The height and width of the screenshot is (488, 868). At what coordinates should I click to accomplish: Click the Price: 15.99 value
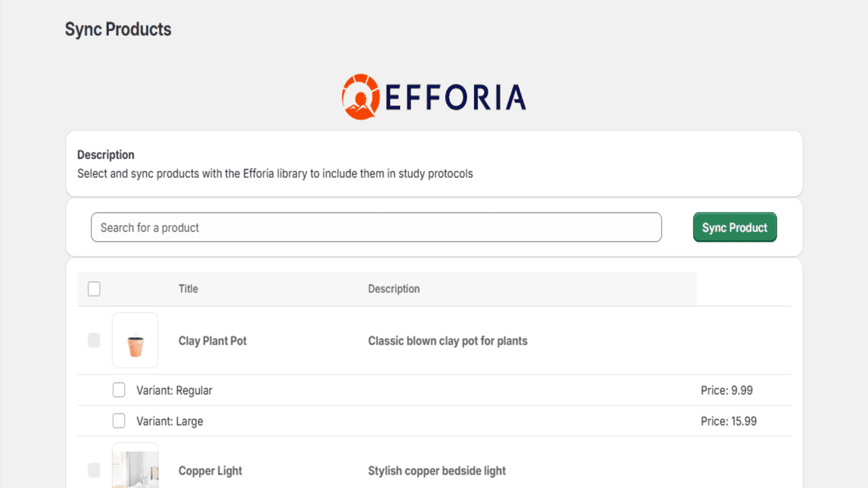[729, 421]
